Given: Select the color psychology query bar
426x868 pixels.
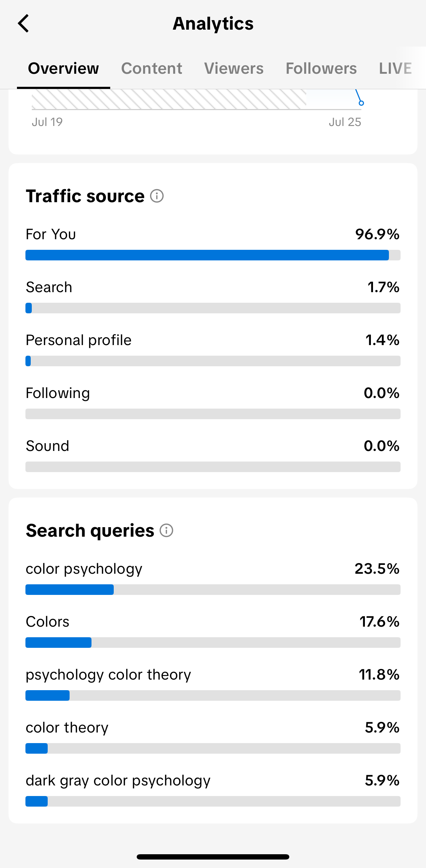Looking at the screenshot, I should coord(213,590).
